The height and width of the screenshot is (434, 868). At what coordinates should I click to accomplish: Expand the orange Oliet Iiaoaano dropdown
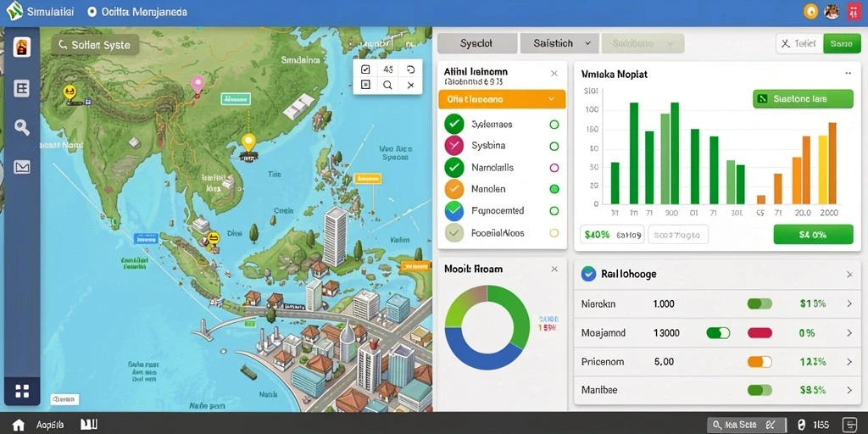tap(502, 99)
